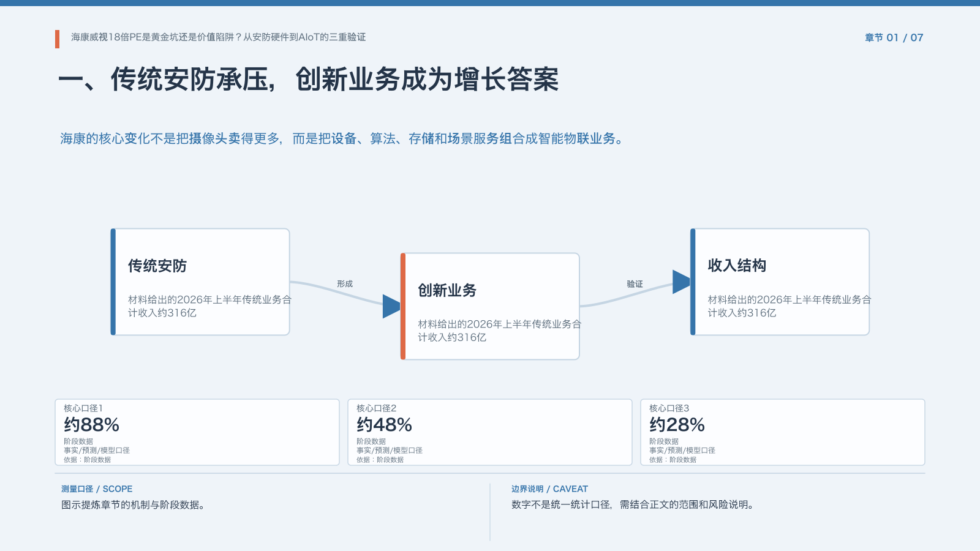Click the description text inside 传统安防 card

click(209, 306)
